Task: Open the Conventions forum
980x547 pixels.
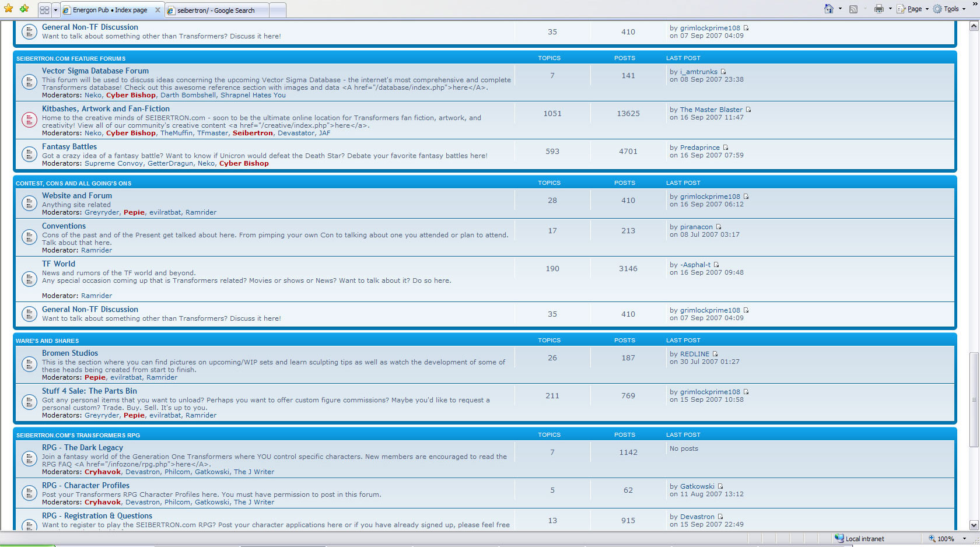Action: coord(64,226)
